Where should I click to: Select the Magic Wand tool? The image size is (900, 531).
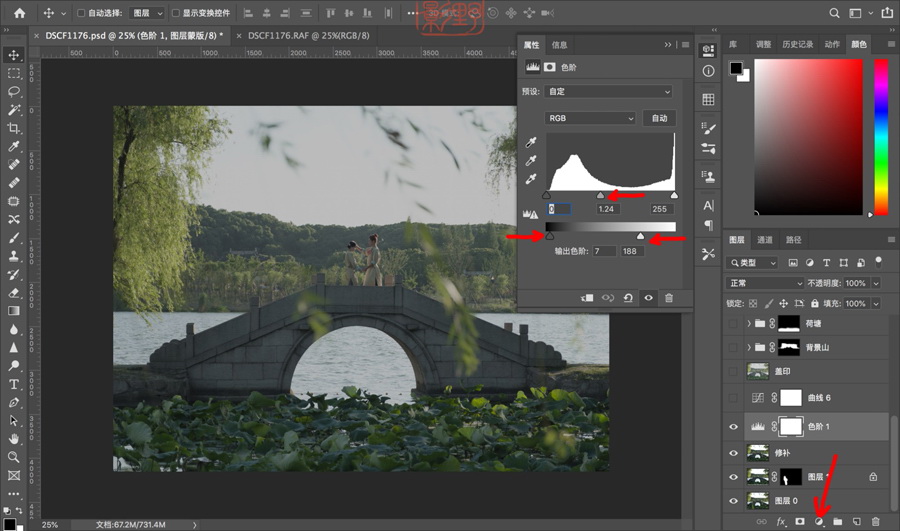pos(14,110)
